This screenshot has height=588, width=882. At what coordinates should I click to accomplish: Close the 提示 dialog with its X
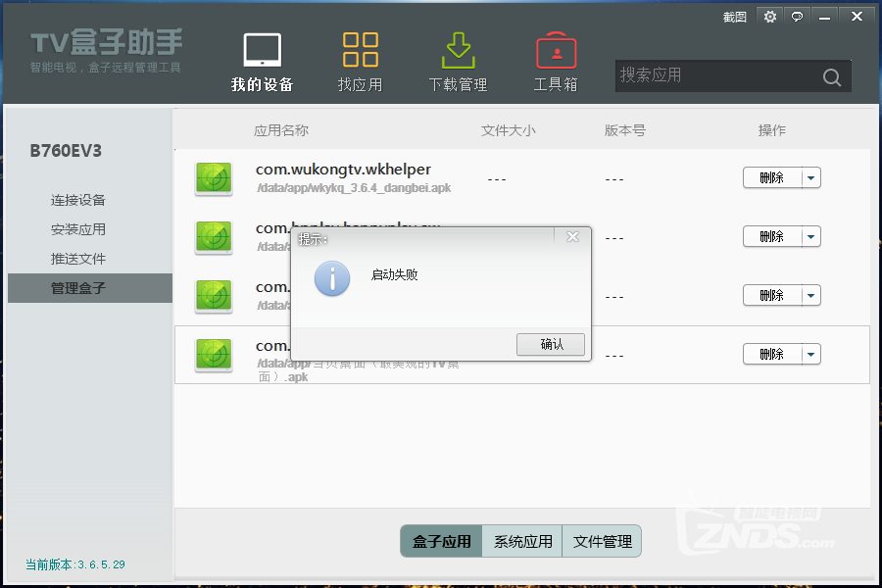coord(572,237)
